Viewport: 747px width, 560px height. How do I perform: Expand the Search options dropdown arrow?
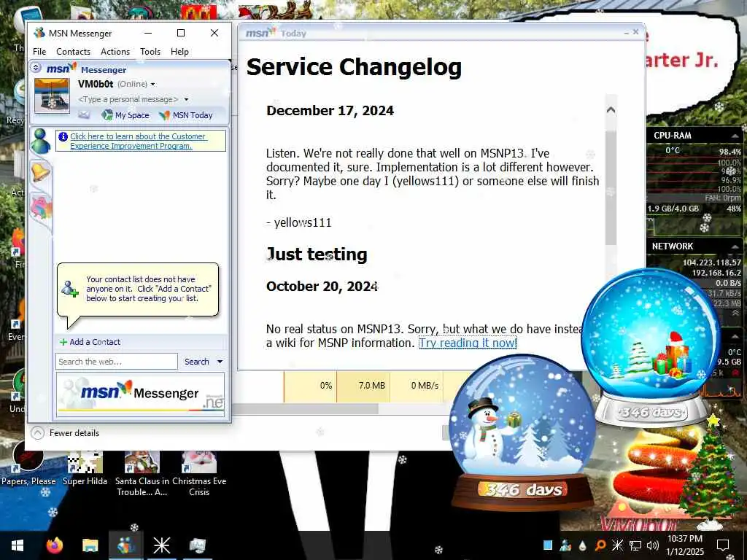[220, 362]
